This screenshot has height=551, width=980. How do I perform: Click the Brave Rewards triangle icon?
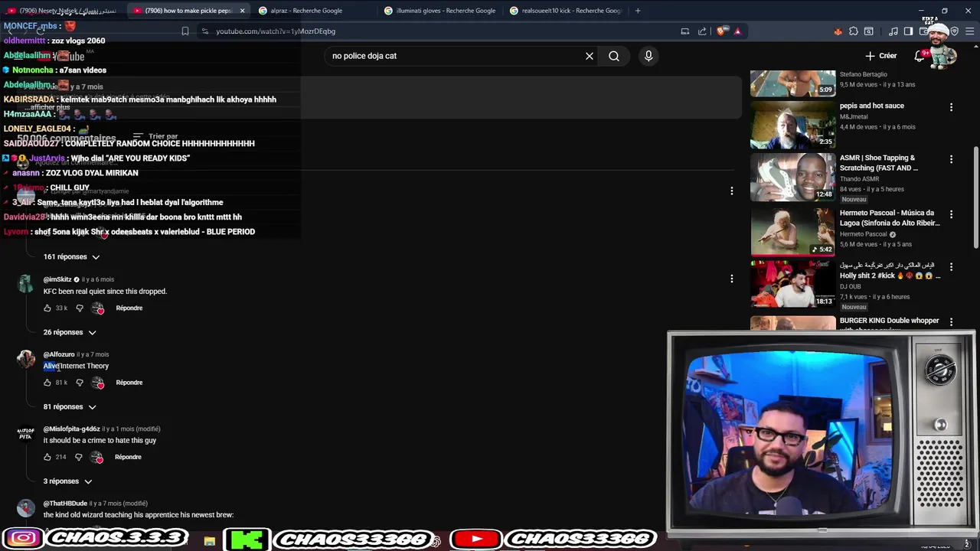tap(737, 31)
